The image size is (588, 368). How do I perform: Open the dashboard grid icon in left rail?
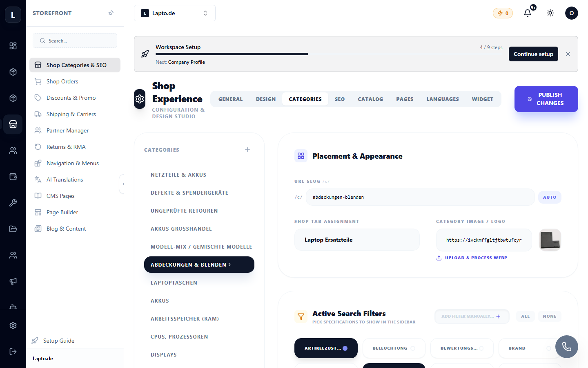tap(13, 46)
